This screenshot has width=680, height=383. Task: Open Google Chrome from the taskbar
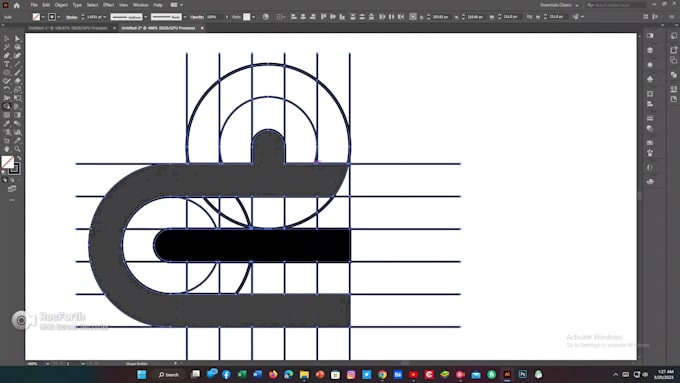click(382, 374)
